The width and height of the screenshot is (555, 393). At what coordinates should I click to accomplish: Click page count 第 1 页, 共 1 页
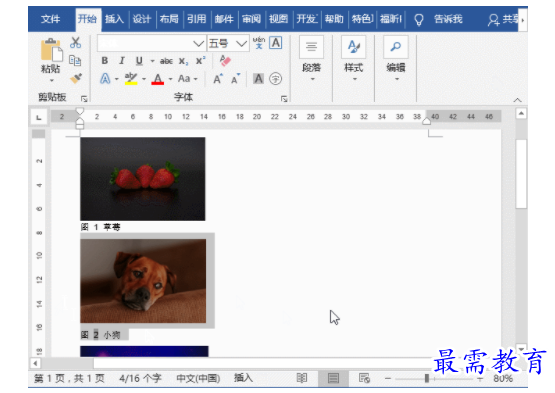69,378
